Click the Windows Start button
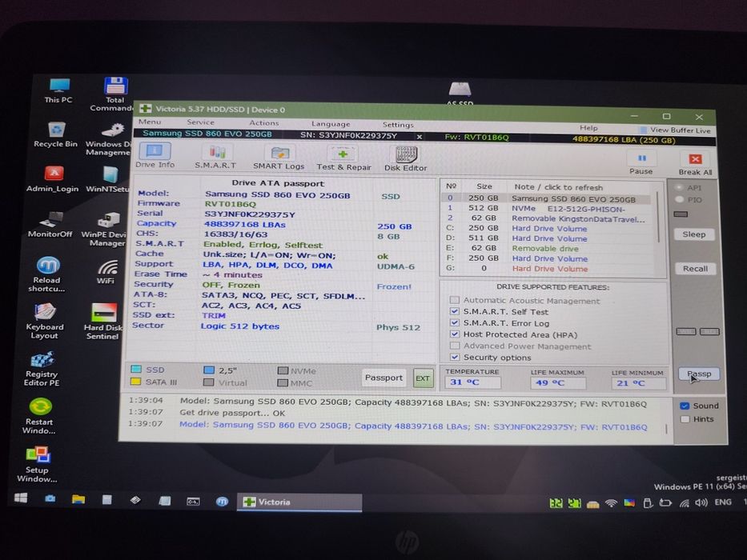 click(x=21, y=498)
